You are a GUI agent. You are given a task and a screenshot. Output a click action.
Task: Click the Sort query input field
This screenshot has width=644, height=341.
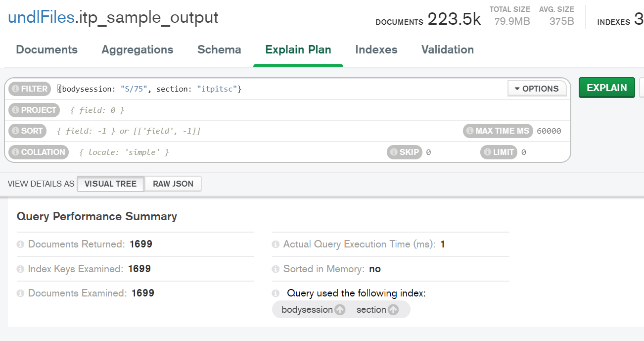(x=247, y=131)
